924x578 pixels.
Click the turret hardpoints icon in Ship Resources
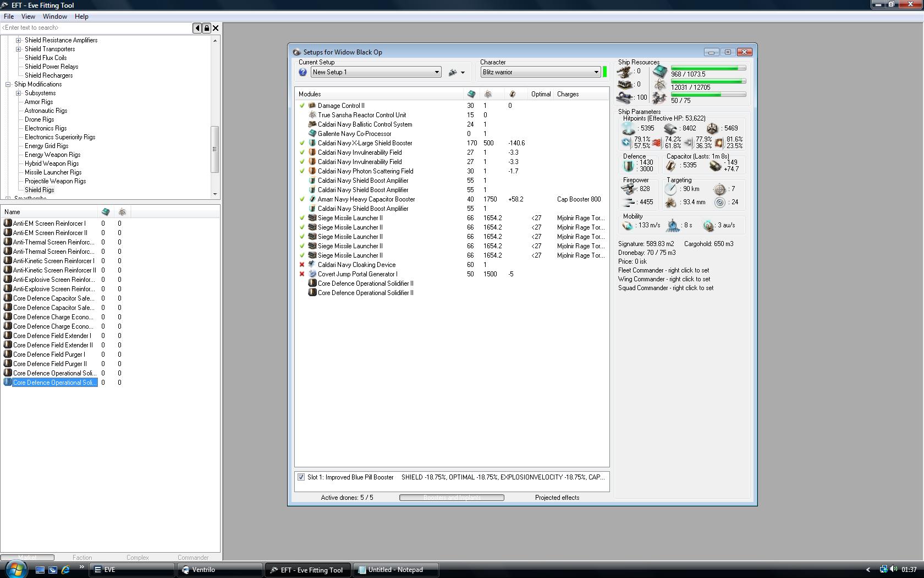pyautogui.click(x=624, y=72)
